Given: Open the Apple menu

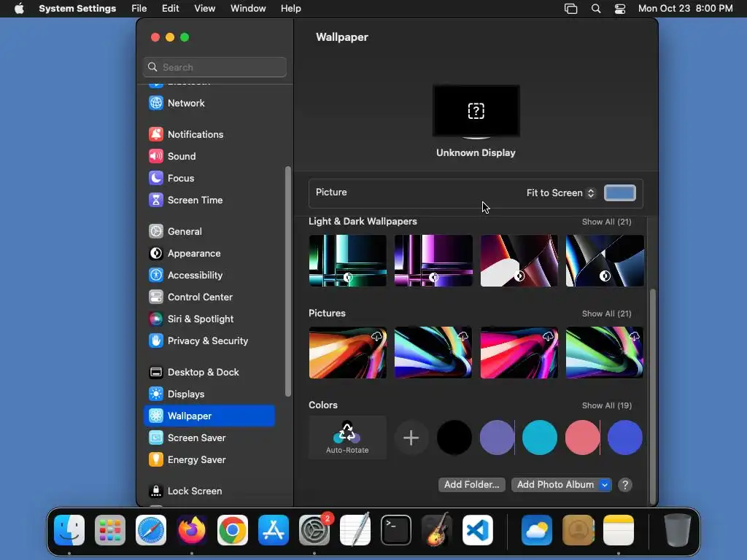Looking at the screenshot, I should point(19,9).
